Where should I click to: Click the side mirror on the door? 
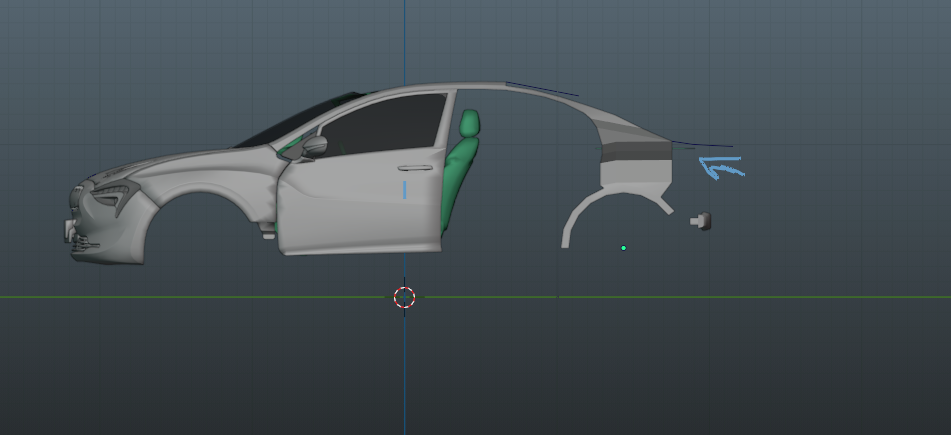click(314, 146)
